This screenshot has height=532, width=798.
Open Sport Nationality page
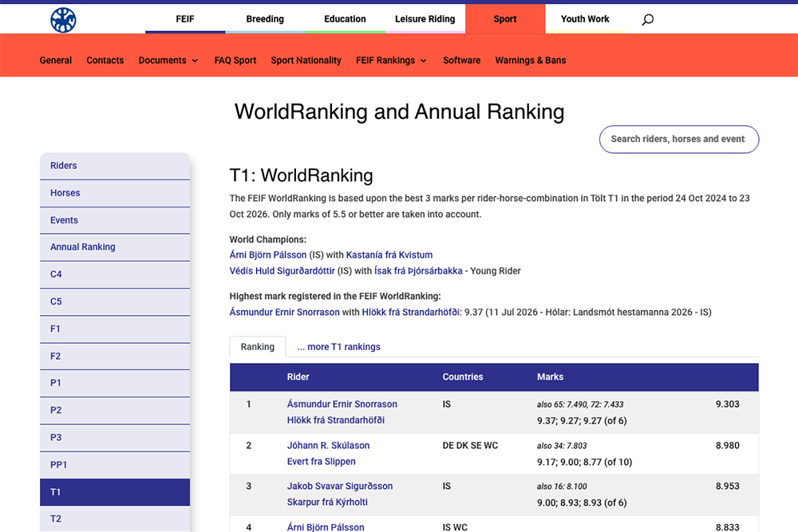click(306, 61)
